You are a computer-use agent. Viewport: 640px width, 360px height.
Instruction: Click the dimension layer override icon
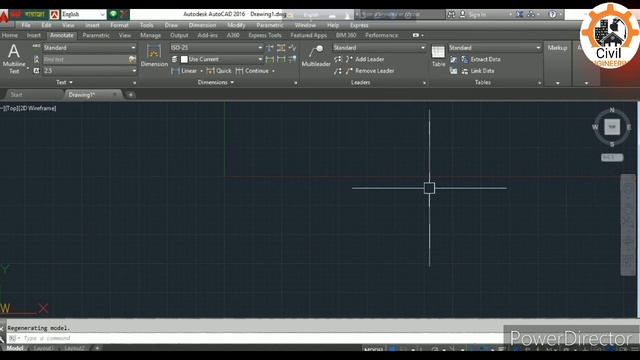pos(174,59)
